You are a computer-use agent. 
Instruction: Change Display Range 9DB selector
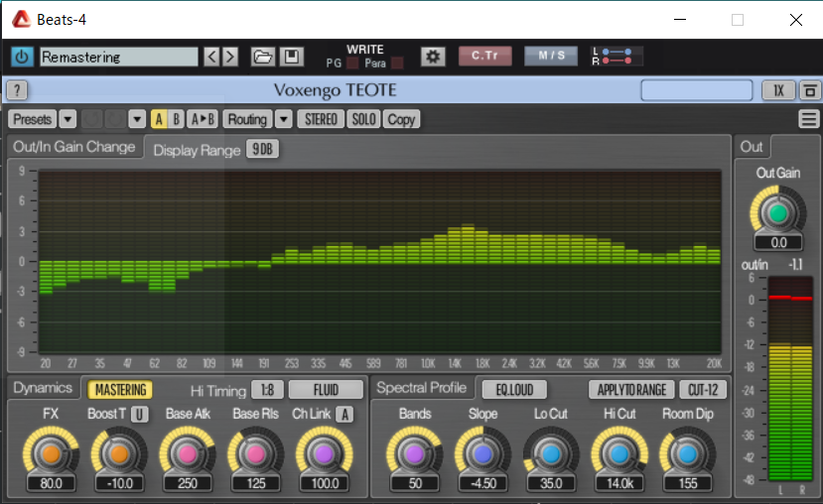tap(262, 150)
